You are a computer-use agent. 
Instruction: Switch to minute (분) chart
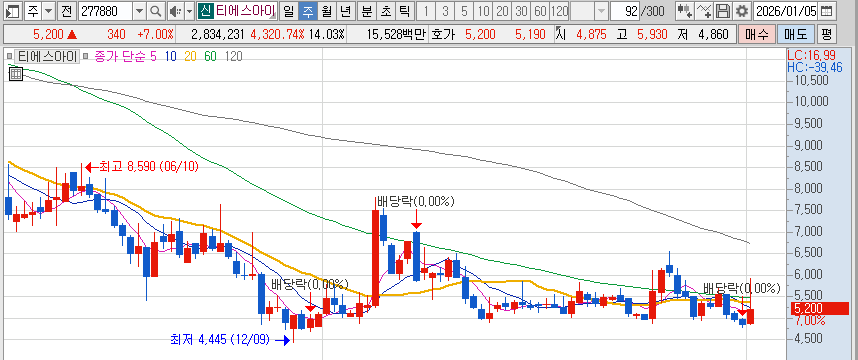[367, 10]
